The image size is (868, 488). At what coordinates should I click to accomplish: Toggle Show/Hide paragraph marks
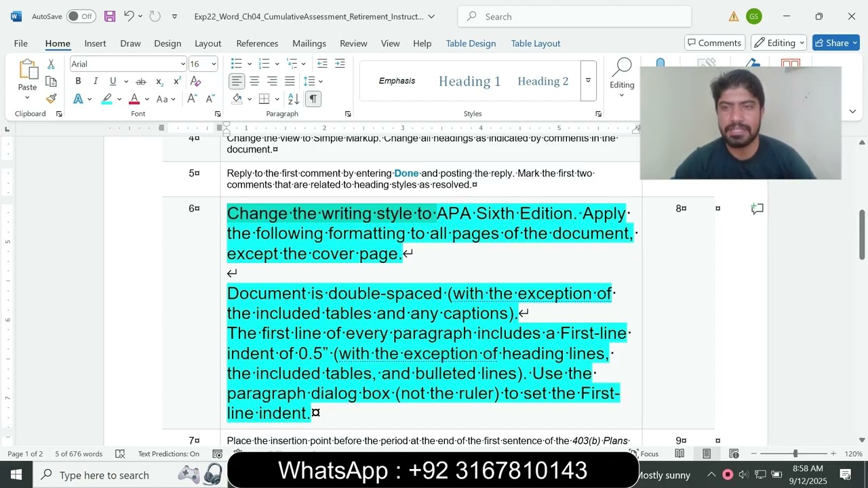coord(313,99)
